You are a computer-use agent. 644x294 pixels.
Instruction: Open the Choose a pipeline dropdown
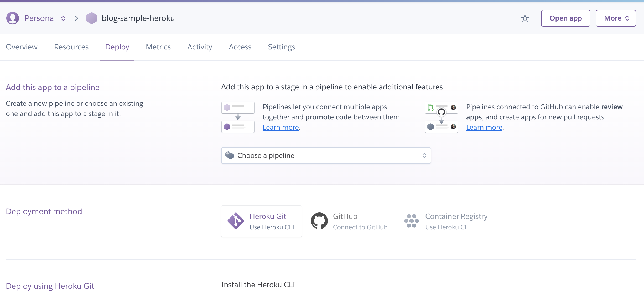click(326, 155)
